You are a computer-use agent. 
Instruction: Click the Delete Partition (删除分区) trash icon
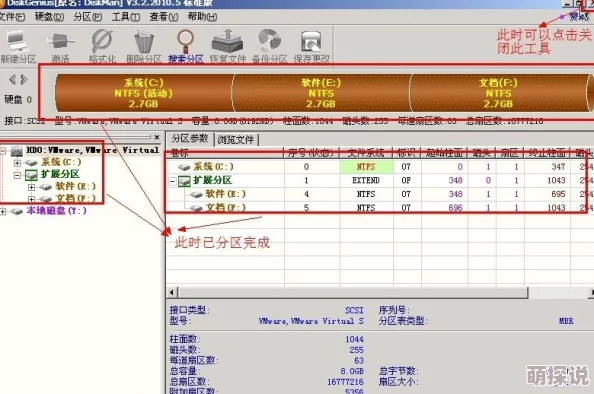144,47
